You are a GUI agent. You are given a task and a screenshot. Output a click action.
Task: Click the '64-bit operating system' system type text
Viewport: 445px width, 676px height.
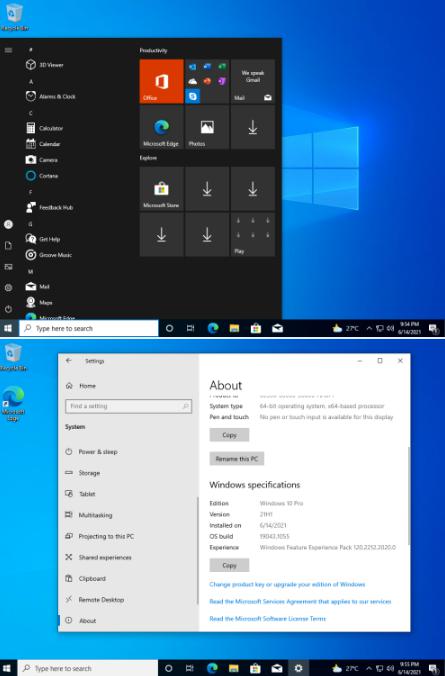[x=322, y=406]
